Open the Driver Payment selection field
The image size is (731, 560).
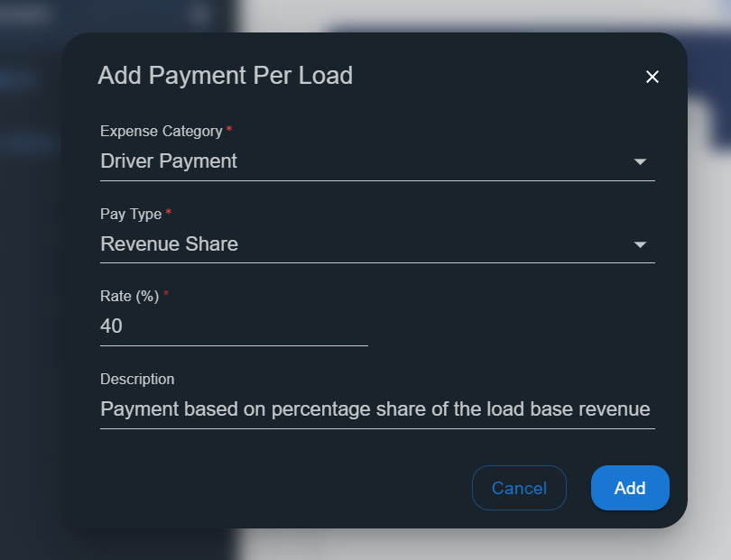tap(377, 161)
